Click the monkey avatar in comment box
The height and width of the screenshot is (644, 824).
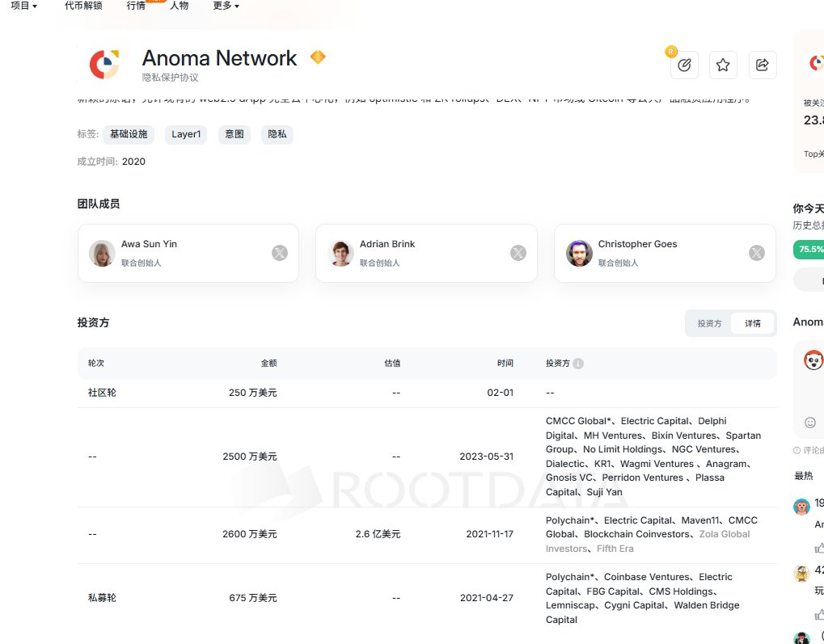pyautogui.click(x=813, y=360)
